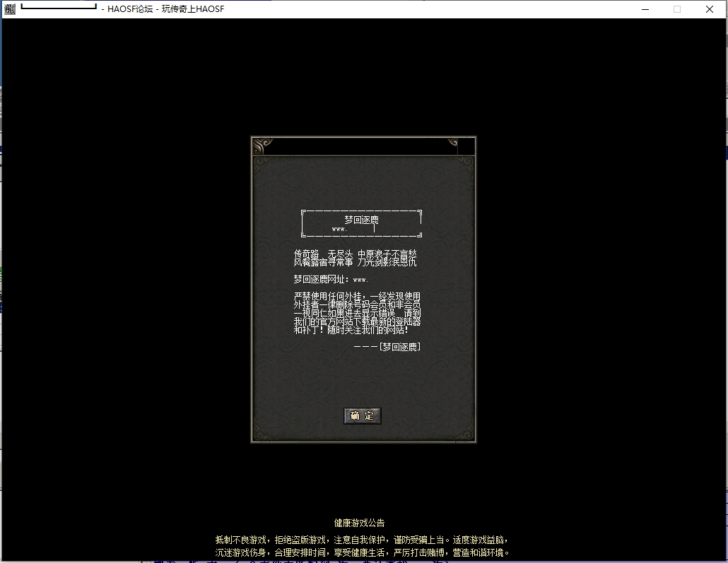Maximize the HAOSF game window

click(677, 9)
